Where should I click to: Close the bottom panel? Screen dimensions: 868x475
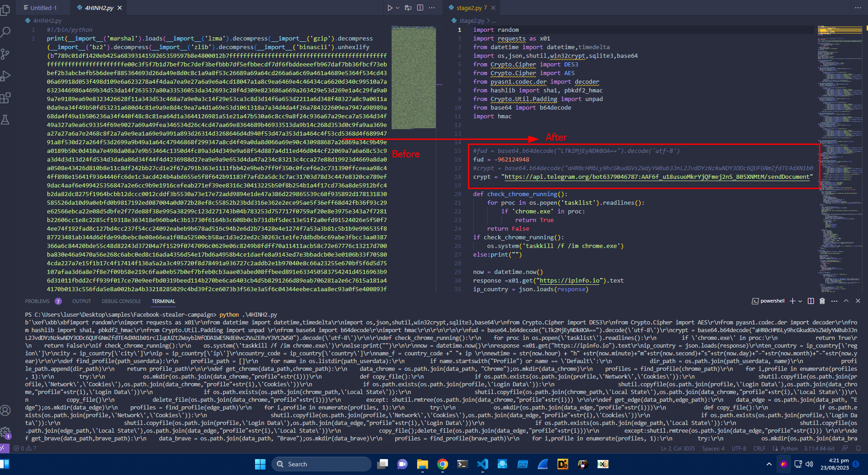858,301
